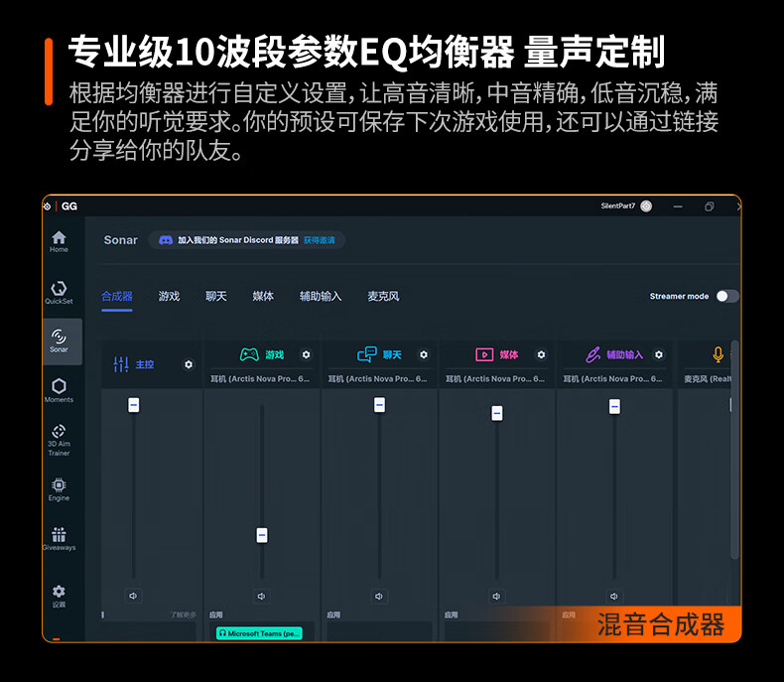Image resolution: width=784 pixels, height=682 pixels.
Task: Click the 游戏 channel volume slider handle
Action: (262, 535)
